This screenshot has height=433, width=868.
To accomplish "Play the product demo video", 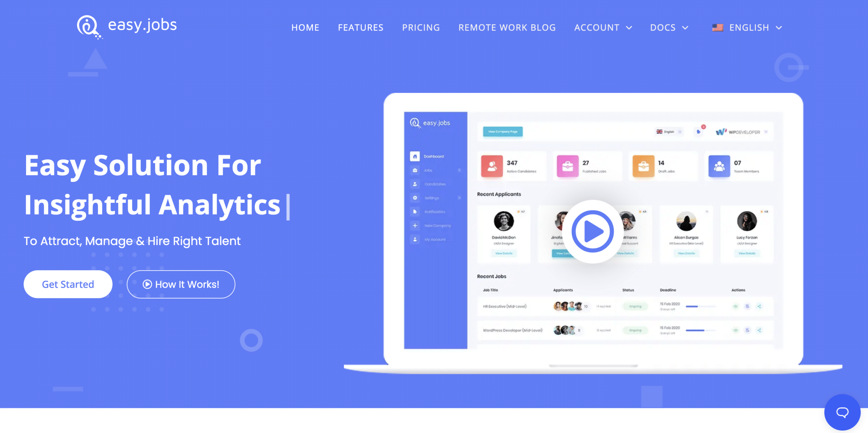I will coord(592,231).
